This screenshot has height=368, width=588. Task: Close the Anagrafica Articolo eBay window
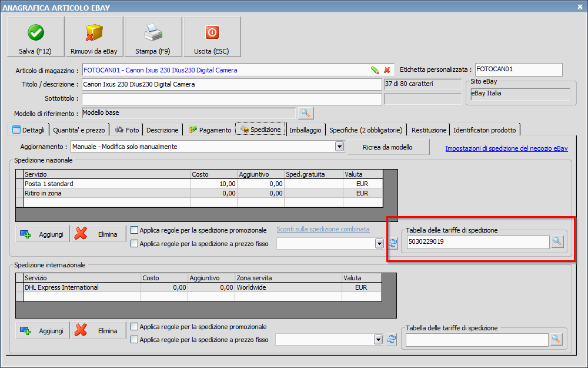580,6
